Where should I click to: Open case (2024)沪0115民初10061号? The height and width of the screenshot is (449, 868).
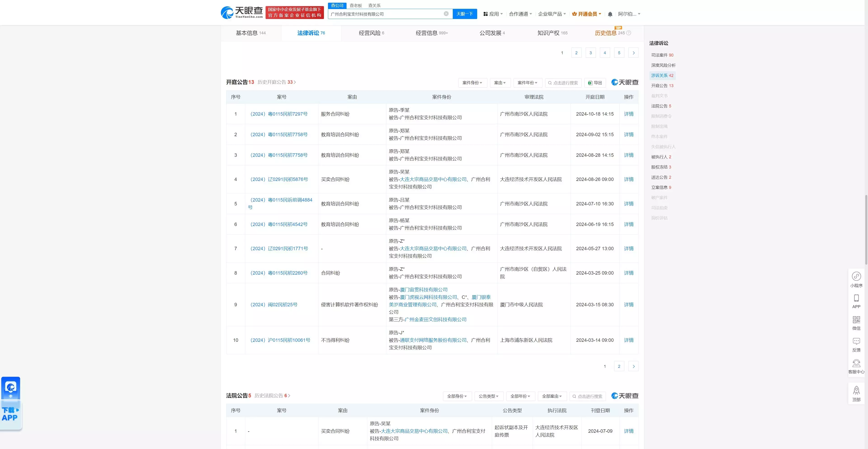click(x=280, y=340)
